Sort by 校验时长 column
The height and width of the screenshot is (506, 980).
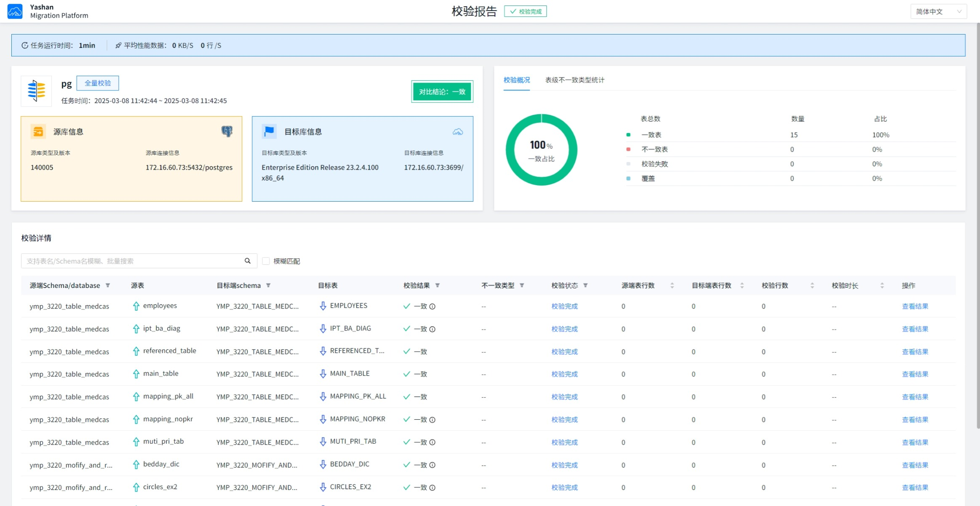882,285
